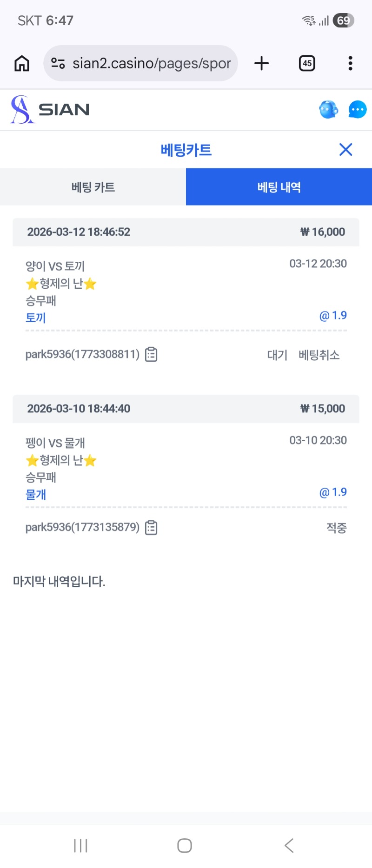The height and width of the screenshot is (868, 372).
Task: Open customer support headset icon
Action: pyautogui.click(x=328, y=110)
